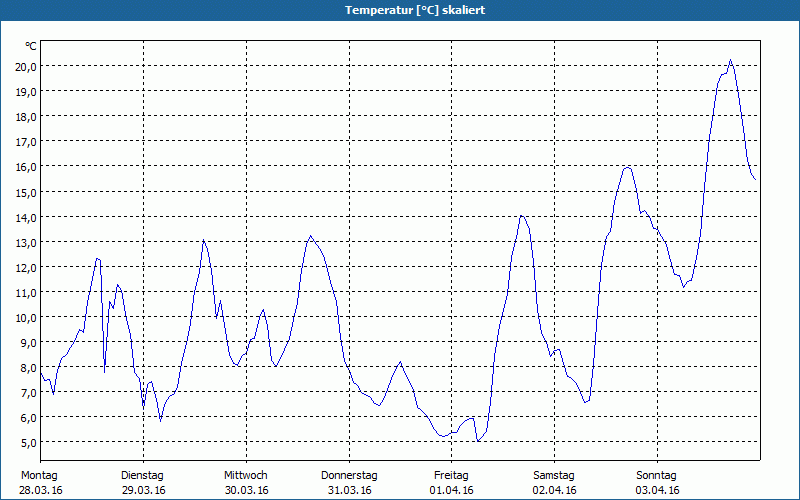This screenshot has height=500, width=800.
Task: Click the 'Samstag' day label
Action: click(554, 475)
